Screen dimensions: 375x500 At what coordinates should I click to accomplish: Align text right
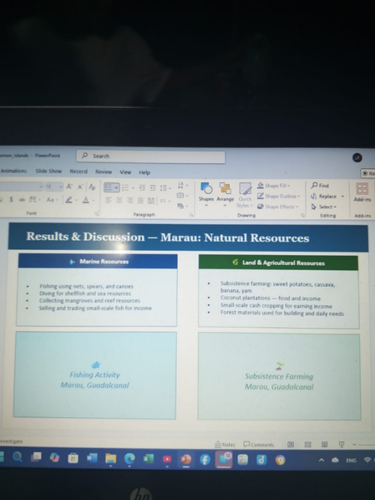pyautogui.click(x=130, y=200)
